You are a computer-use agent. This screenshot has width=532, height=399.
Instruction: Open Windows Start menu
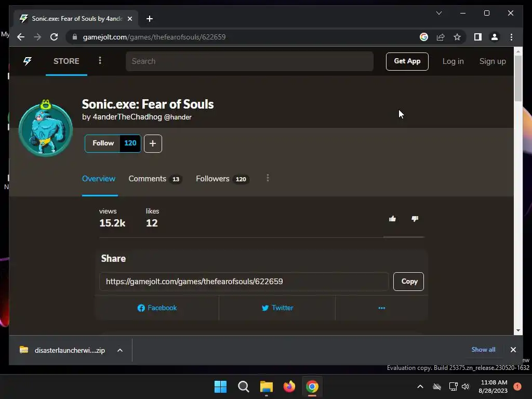pyautogui.click(x=220, y=387)
